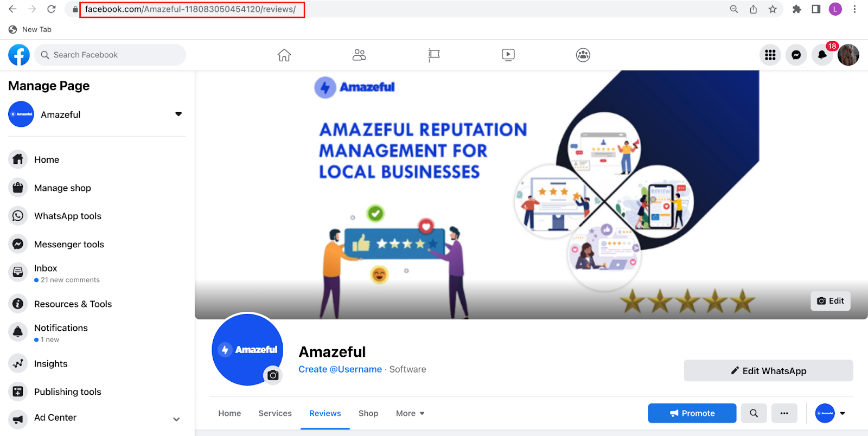
Task: Open Messenger from the top bar
Action: coord(796,55)
